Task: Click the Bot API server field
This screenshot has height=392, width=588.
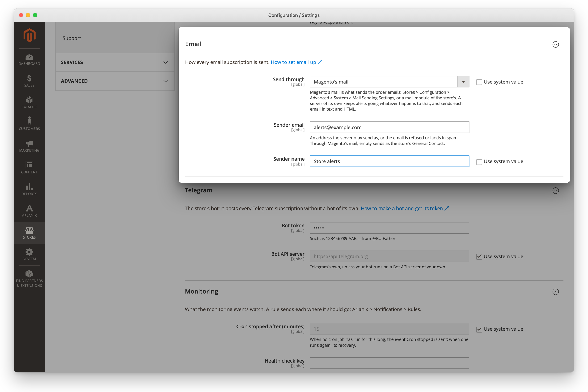Action: pos(389,256)
